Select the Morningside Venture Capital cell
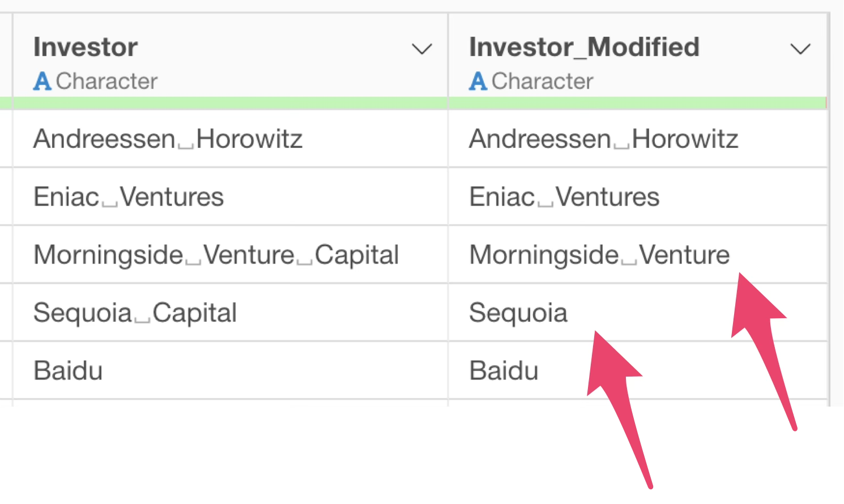This screenshot has height=504, width=844. (216, 255)
